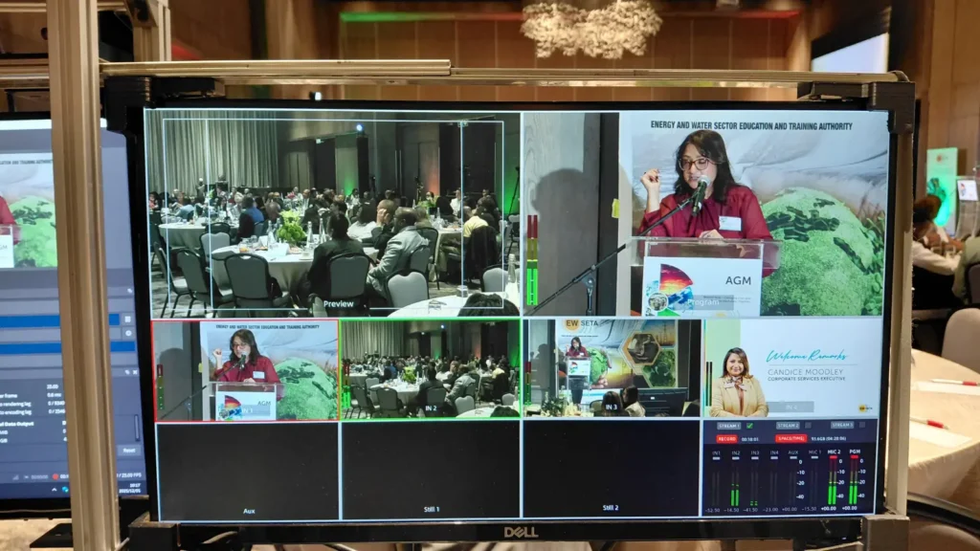Viewport: 980px width, 551px height.
Task: Toggle the IN4 audio channel indicator
Action: click(x=774, y=458)
